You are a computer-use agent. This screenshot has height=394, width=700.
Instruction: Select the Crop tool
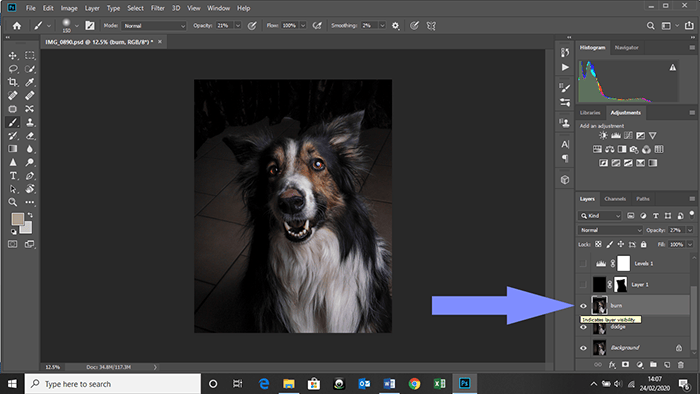point(12,82)
